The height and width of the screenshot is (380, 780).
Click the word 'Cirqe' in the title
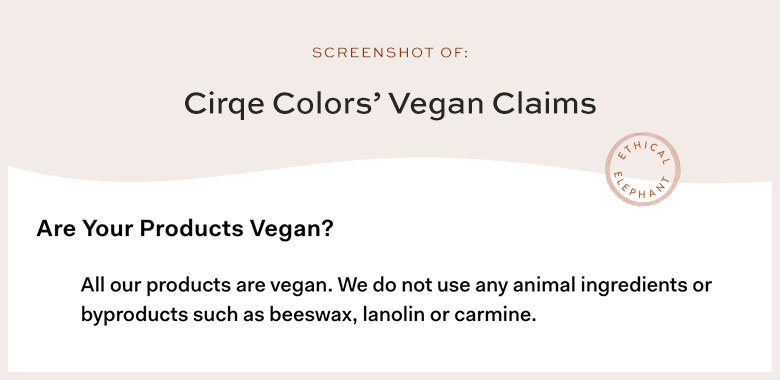pyautogui.click(x=224, y=105)
